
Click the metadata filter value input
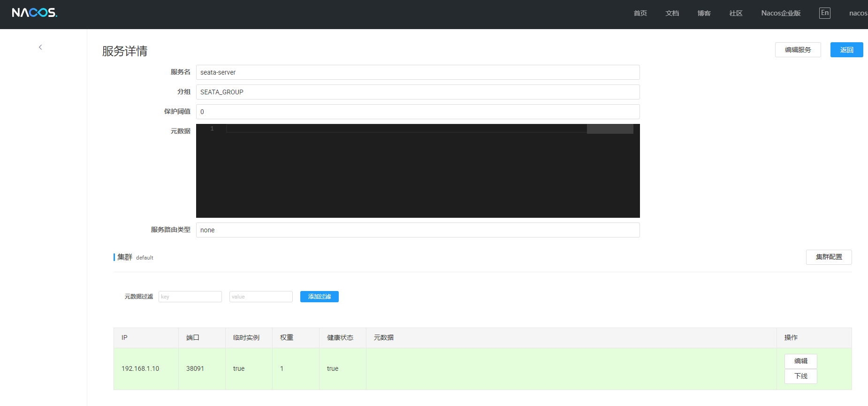tap(261, 297)
